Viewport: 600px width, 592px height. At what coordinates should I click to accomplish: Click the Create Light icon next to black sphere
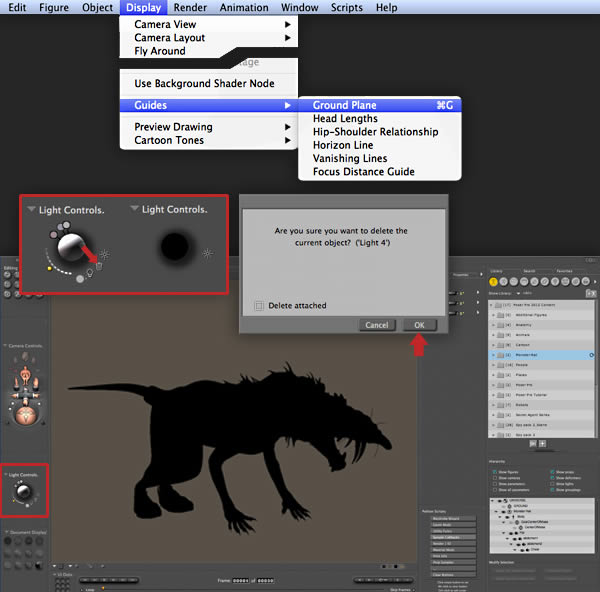tap(208, 253)
